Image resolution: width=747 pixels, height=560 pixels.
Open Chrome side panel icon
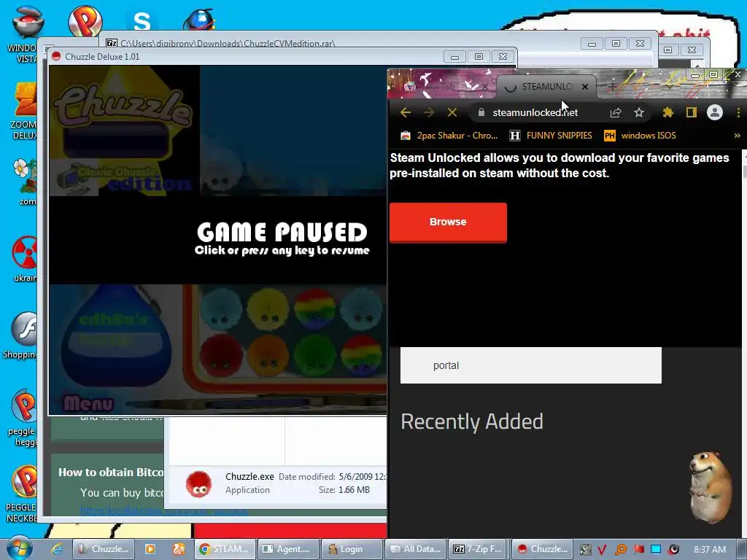pyautogui.click(x=692, y=112)
